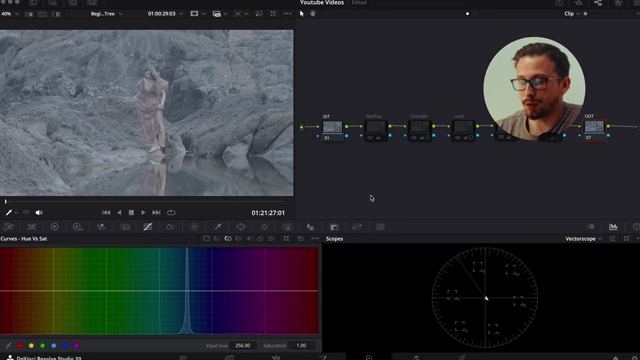Show the Scopes panel icon
The height and width of the screenshot is (360, 640).
[x=613, y=227]
